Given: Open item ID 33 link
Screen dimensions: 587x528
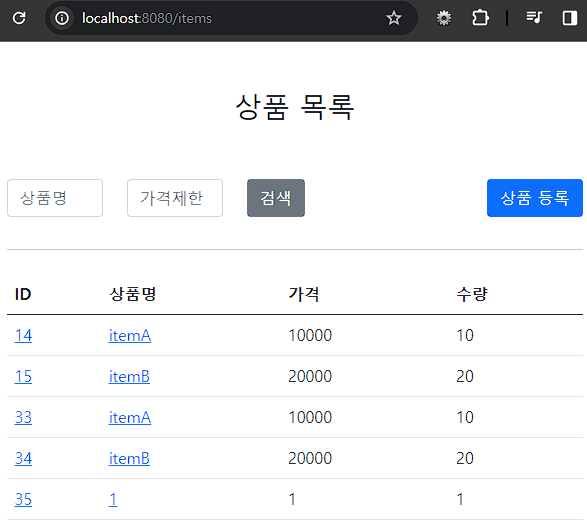Looking at the screenshot, I should tap(23, 417).
